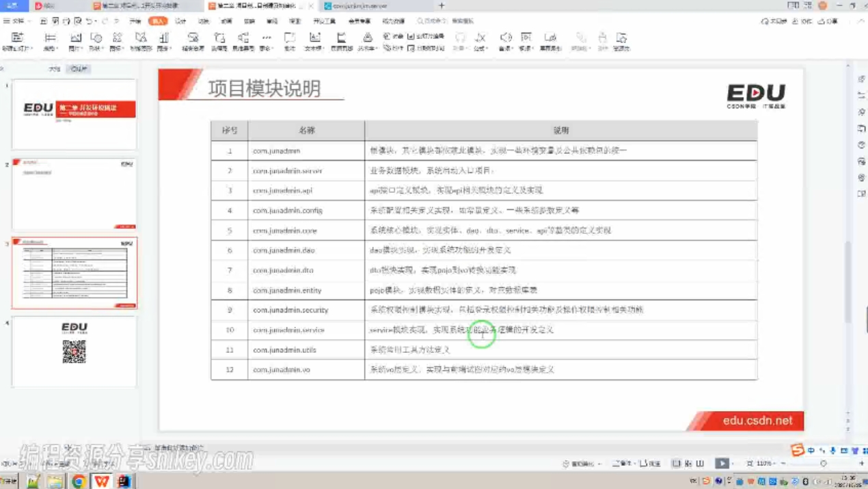The width and height of the screenshot is (868, 489).
Task: Click the WPS icon in Windows taskbar
Action: coord(101,481)
